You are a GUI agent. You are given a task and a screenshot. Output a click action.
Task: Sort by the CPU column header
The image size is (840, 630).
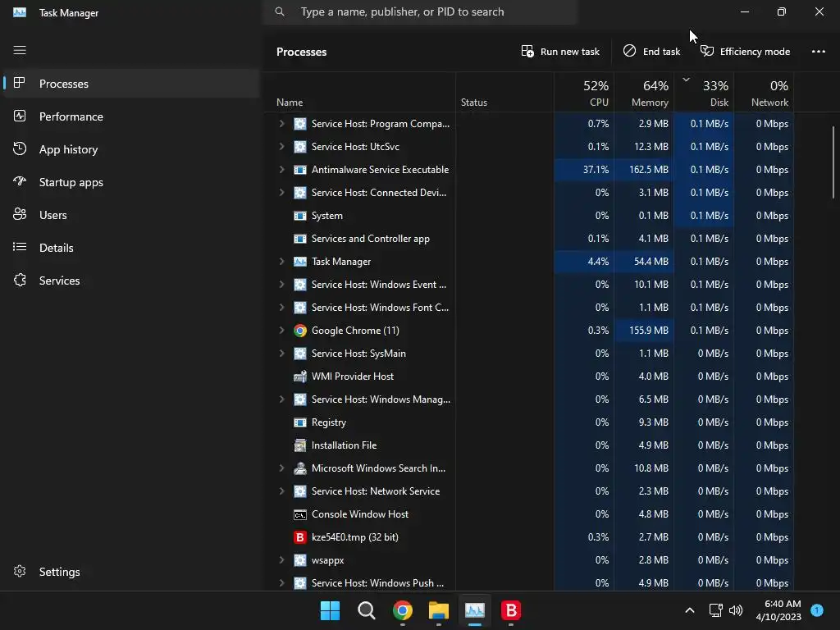[584, 93]
